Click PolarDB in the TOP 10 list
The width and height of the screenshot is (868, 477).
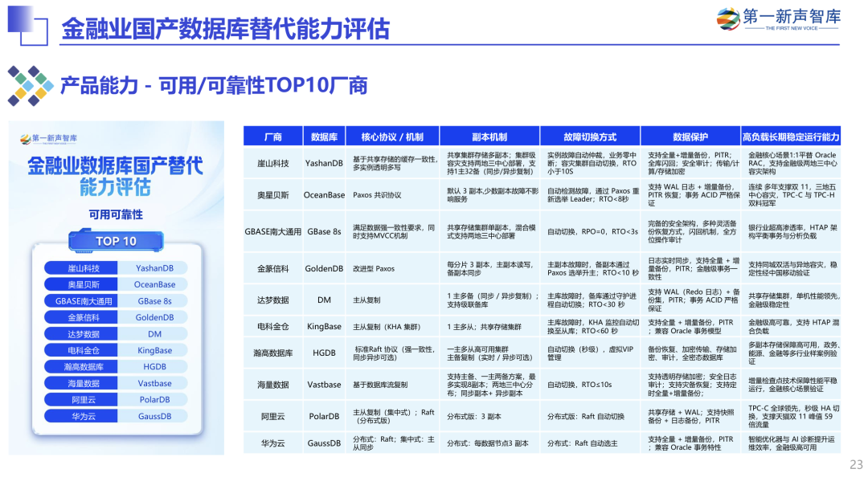coord(154,400)
